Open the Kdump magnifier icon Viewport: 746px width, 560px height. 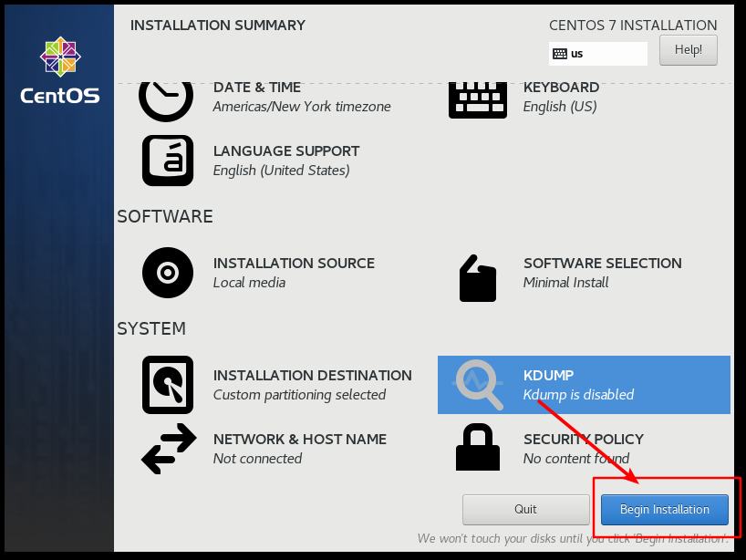coord(478,385)
